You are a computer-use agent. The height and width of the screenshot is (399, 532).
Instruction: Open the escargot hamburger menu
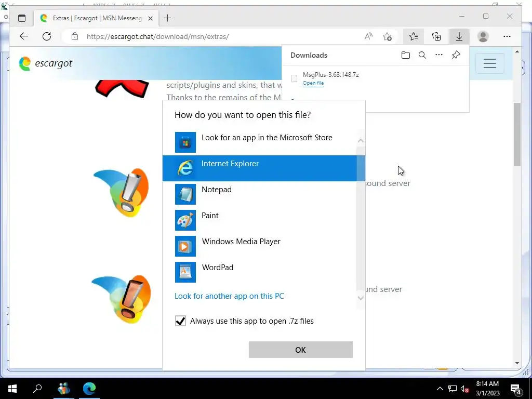tap(489, 63)
